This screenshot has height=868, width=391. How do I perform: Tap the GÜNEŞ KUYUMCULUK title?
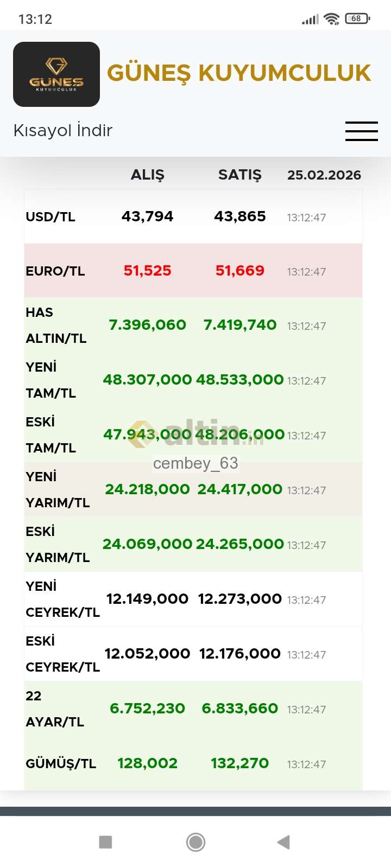(239, 73)
